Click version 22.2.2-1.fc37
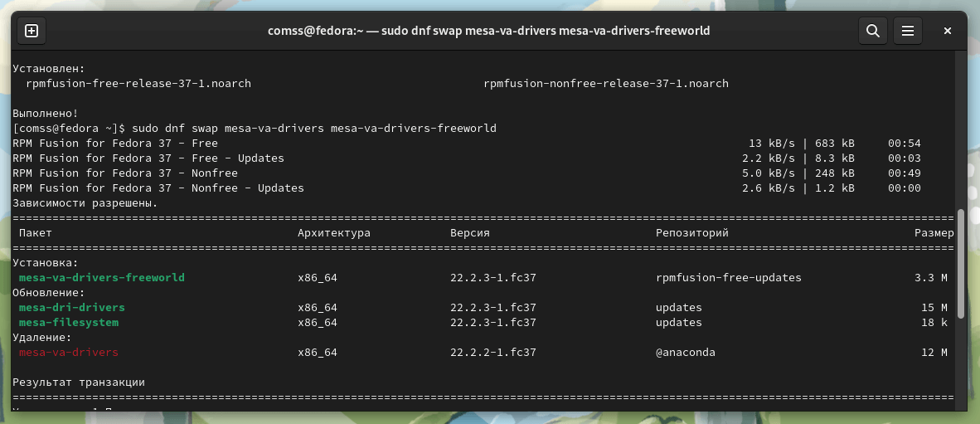This screenshot has width=980, height=424. tap(493, 353)
